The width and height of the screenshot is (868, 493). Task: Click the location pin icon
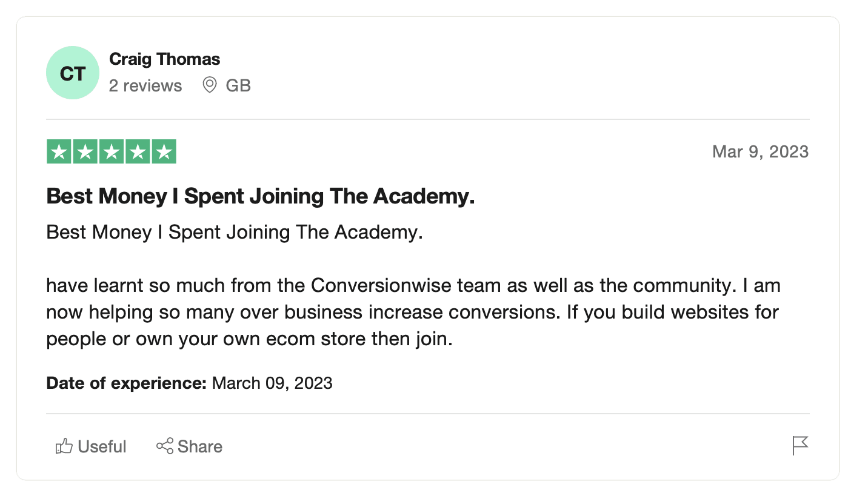tap(210, 85)
